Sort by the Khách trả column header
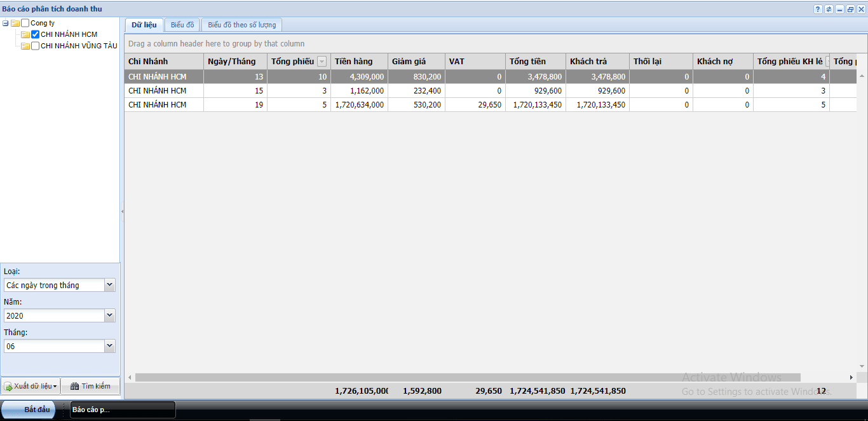This screenshot has height=421, width=868. click(597, 62)
